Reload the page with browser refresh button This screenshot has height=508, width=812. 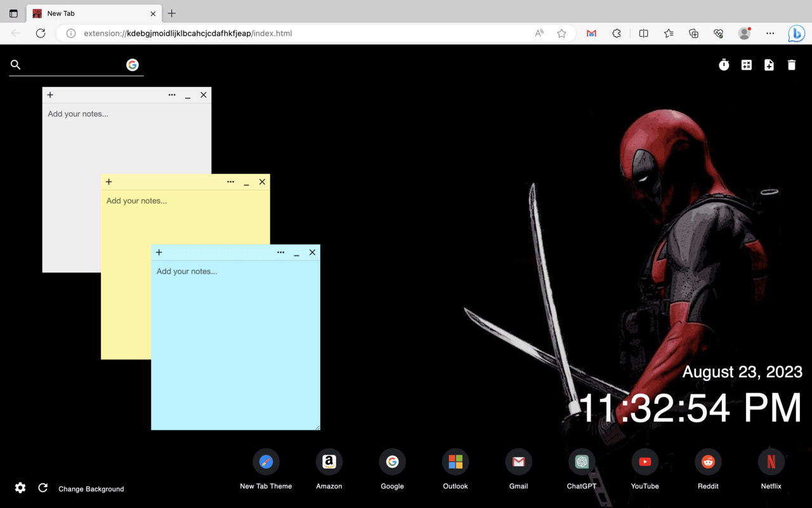41,33
